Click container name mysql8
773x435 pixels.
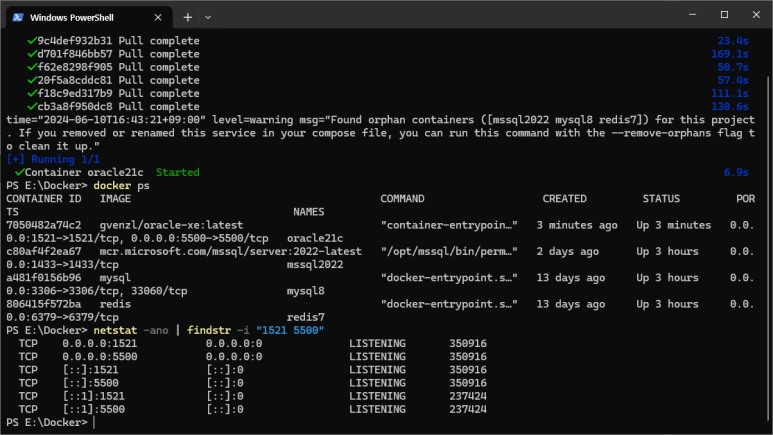(x=306, y=291)
